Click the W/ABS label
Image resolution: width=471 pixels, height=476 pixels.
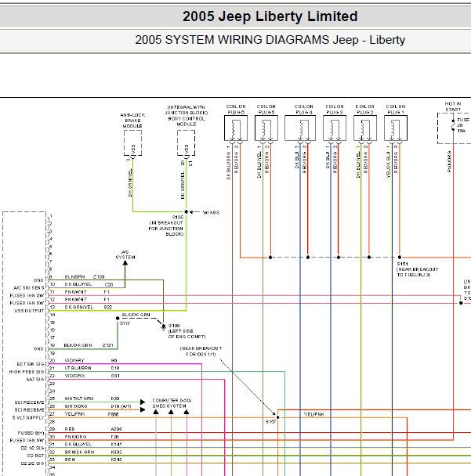coord(211,212)
